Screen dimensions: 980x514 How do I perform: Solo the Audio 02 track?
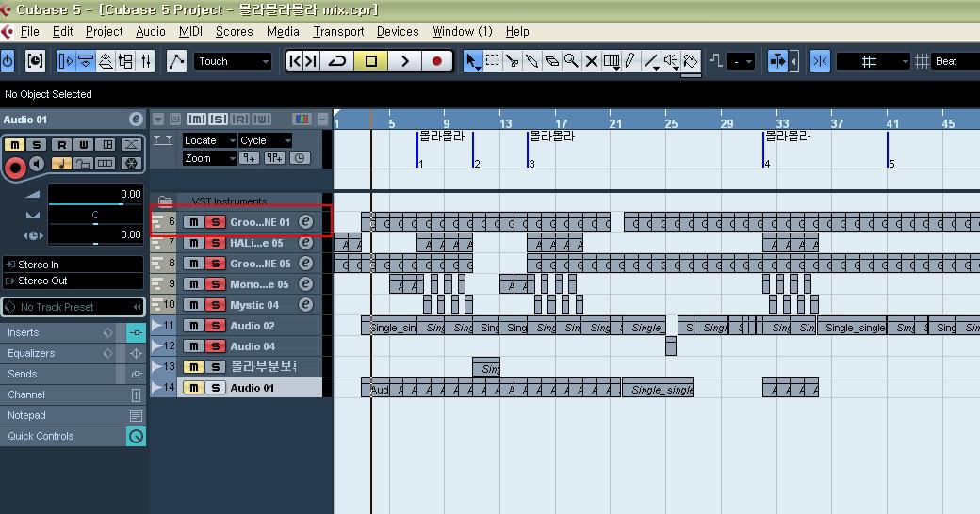(x=215, y=326)
